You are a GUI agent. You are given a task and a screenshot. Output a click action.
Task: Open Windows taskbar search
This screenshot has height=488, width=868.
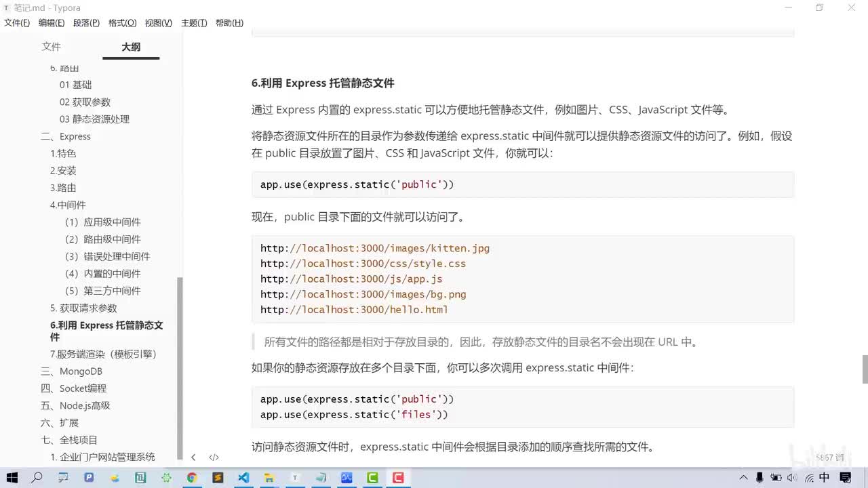point(37,478)
